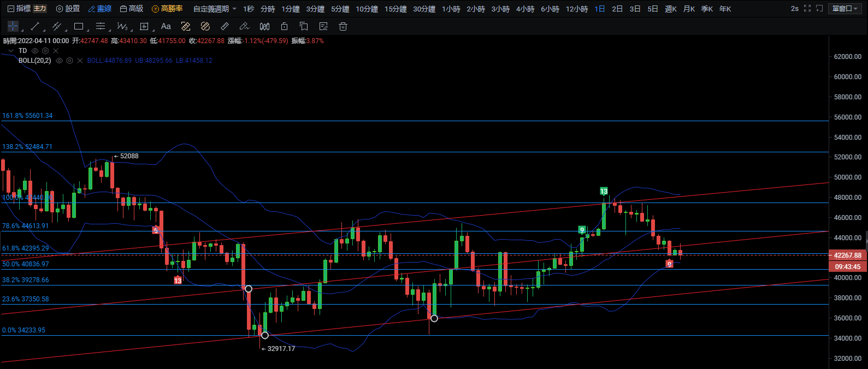Toggle the 主力 badge next to 指標
The width and height of the screenshot is (868, 369).
tap(40, 9)
